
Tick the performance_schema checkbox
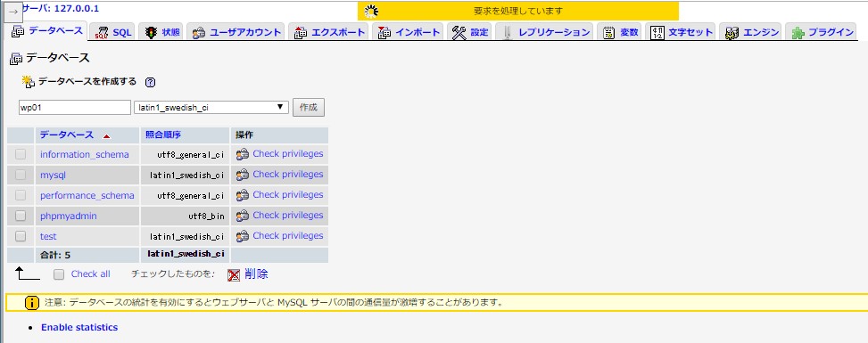[21, 195]
